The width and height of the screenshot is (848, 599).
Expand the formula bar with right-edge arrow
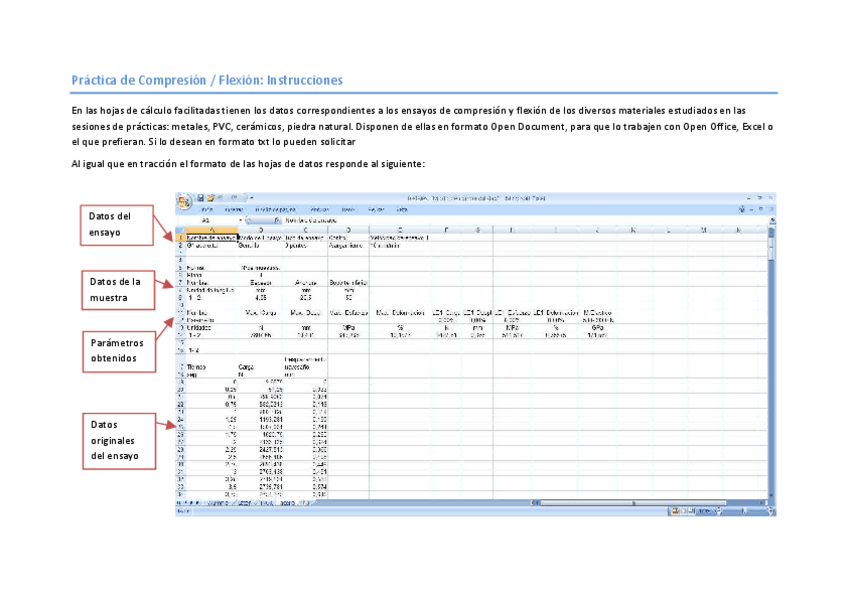click(x=772, y=221)
